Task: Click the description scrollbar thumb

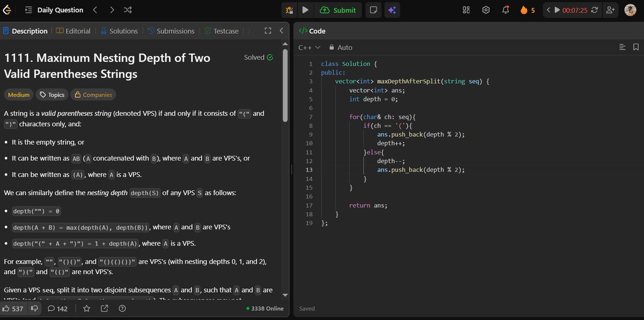Action: coord(285,85)
